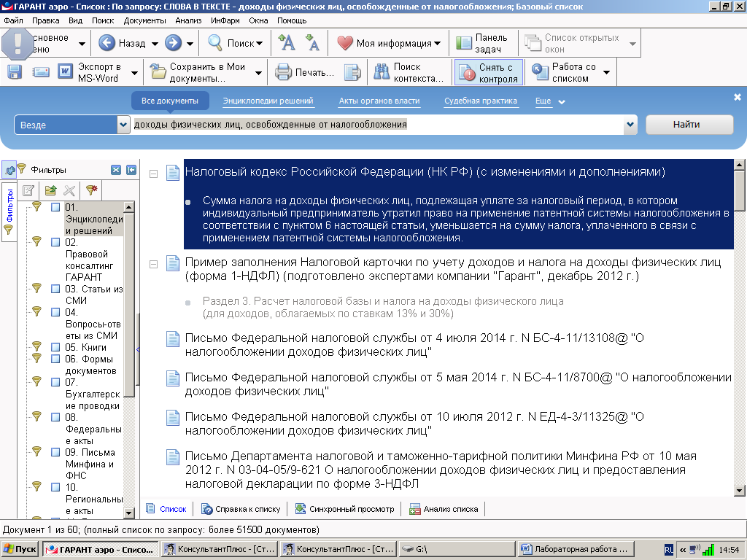Image resolution: width=747 pixels, height=560 pixels.
Task: Click the Пуск start button
Action: pos(20,549)
